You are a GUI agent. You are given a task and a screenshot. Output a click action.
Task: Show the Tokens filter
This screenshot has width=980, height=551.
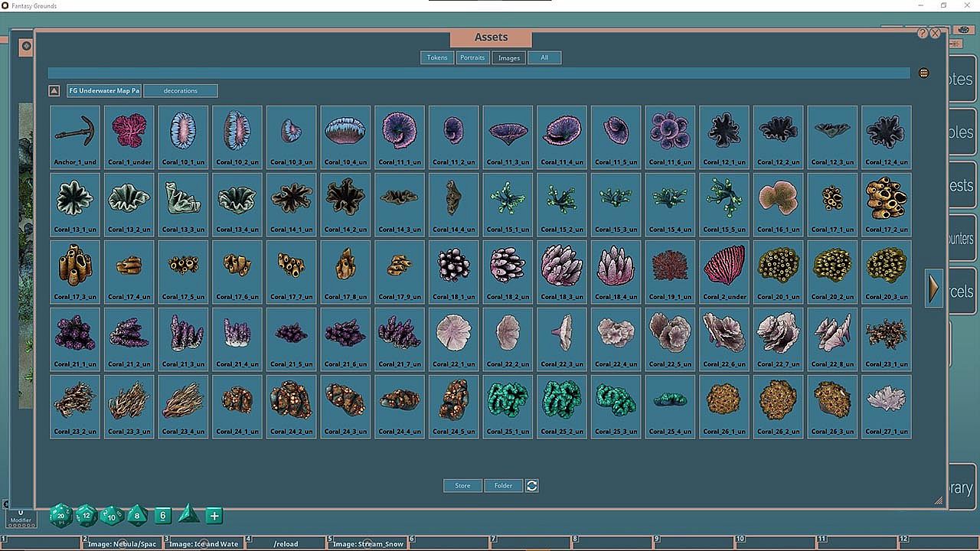(x=437, y=57)
